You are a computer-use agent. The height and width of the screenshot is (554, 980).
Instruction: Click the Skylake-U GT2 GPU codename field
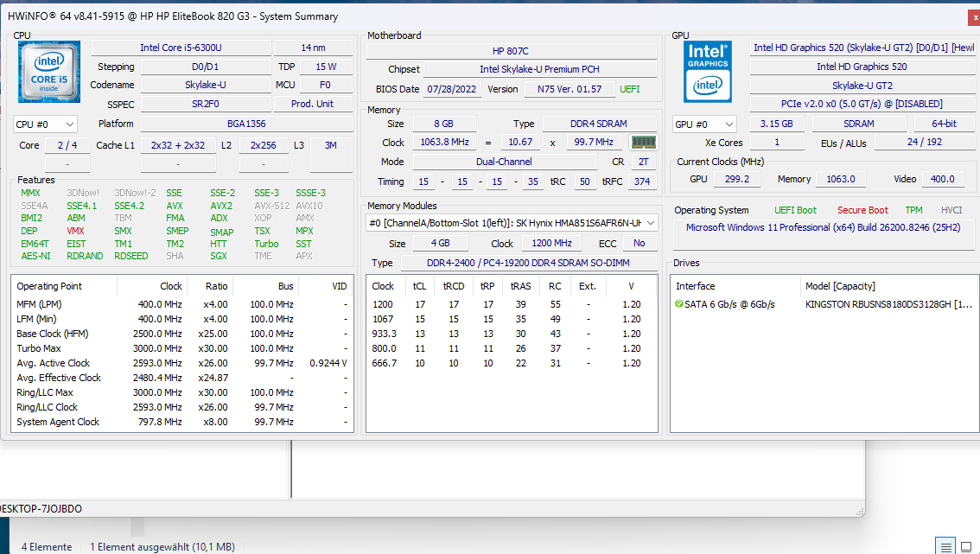pos(862,86)
